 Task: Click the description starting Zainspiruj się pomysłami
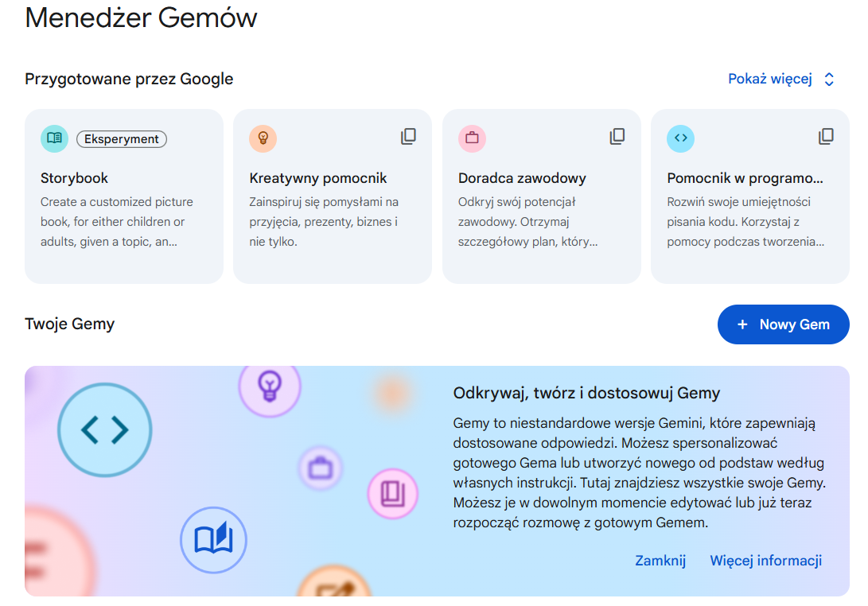(324, 222)
